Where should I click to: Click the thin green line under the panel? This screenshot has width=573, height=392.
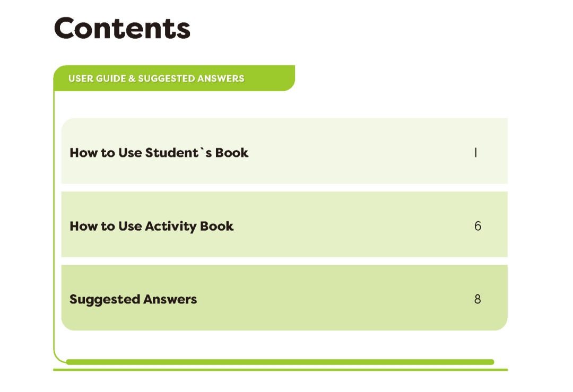point(280,370)
